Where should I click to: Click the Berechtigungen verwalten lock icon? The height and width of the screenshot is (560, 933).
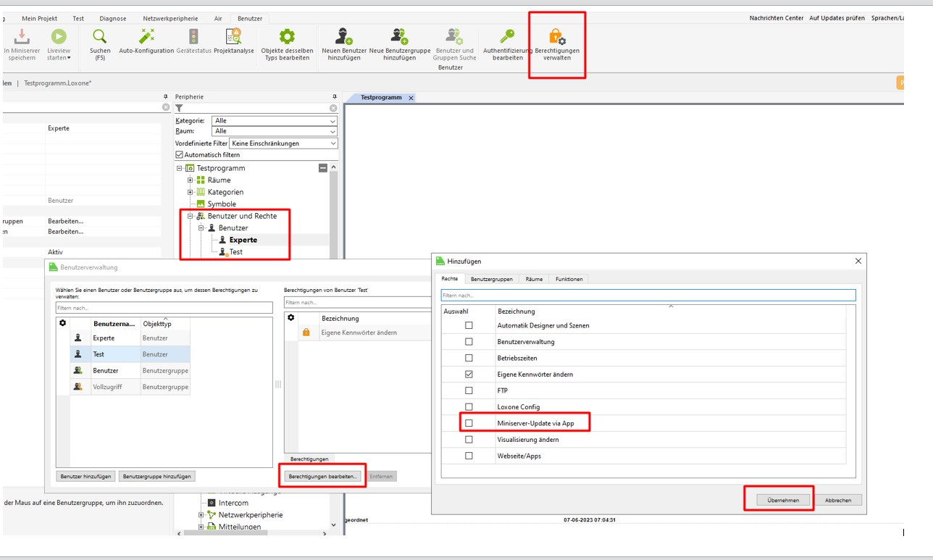556,36
